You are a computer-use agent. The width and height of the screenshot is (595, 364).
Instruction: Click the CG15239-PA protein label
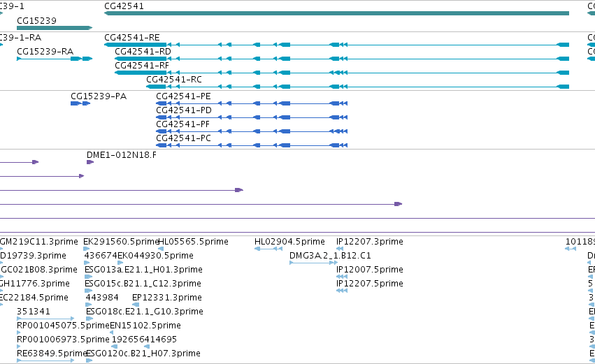tap(99, 96)
